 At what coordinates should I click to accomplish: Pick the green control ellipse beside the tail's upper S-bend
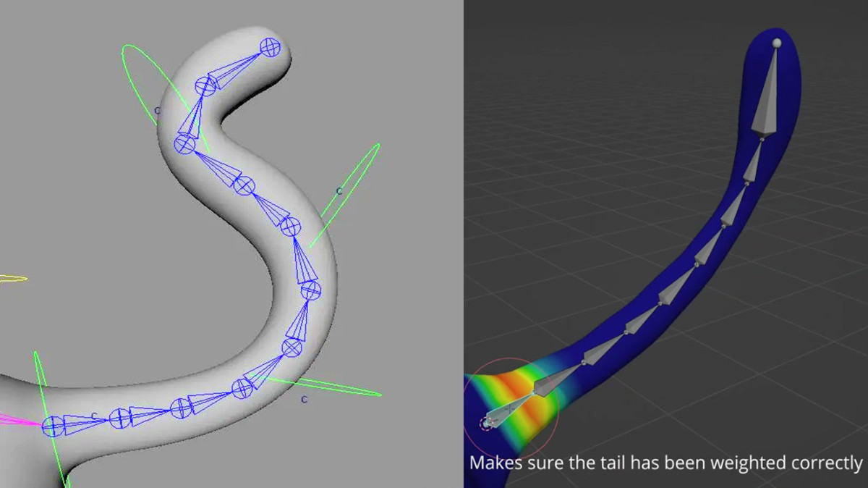click(345, 195)
